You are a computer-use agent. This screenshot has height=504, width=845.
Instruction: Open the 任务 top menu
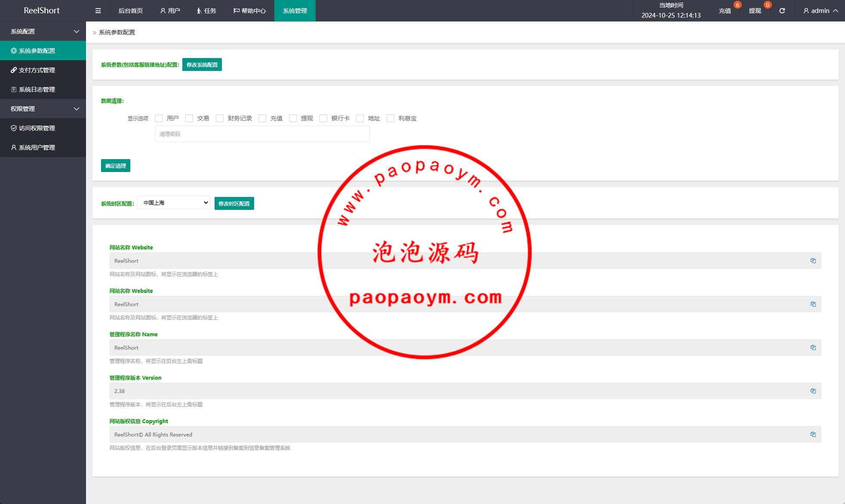(x=206, y=11)
